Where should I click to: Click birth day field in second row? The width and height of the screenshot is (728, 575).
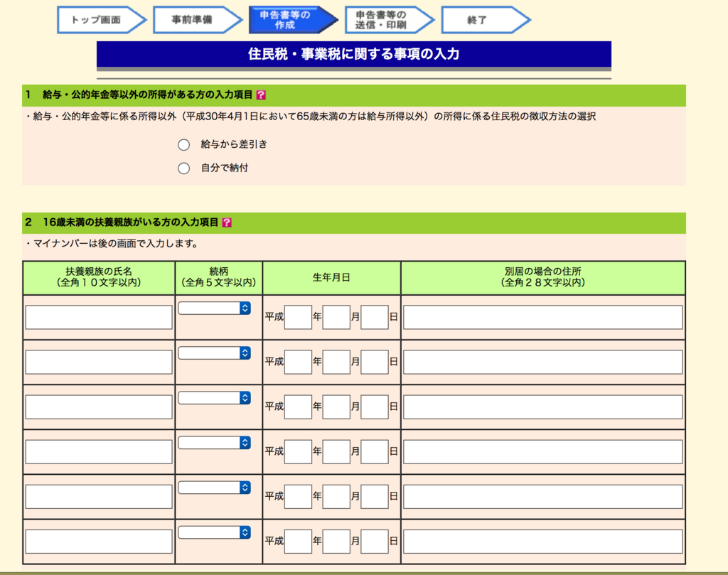375,362
